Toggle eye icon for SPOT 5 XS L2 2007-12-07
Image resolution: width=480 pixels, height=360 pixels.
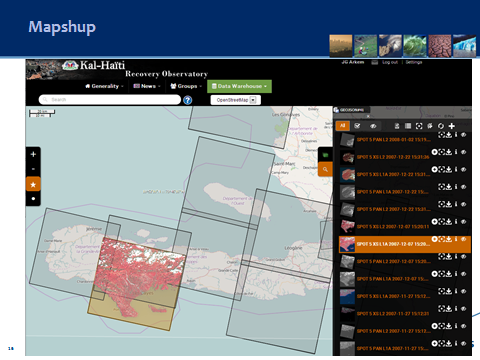[463, 222]
